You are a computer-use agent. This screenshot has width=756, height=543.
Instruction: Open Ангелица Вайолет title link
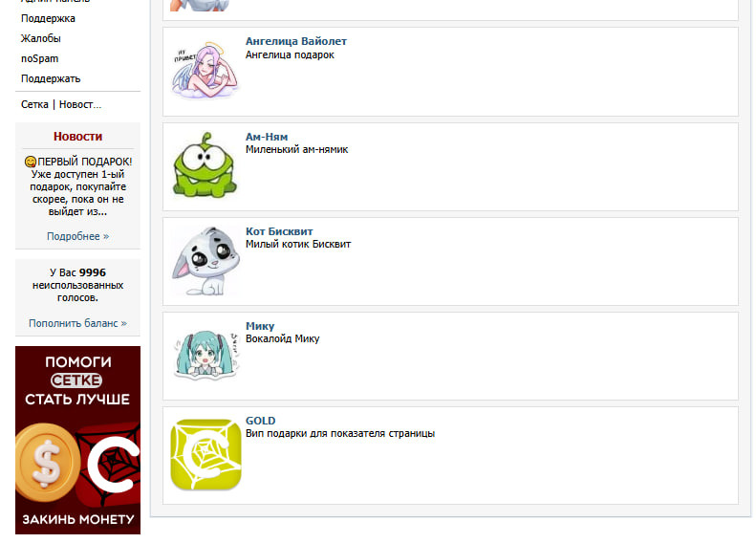pyautogui.click(x=296, y=41)
